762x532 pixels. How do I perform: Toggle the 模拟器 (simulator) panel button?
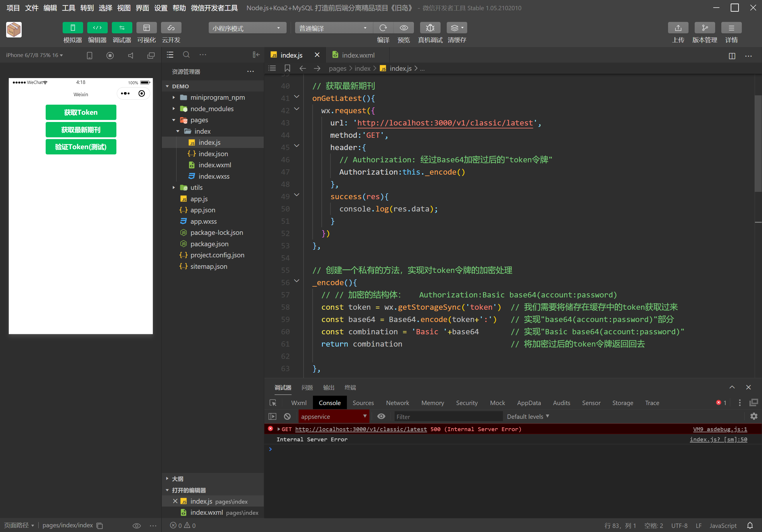click(x=73, y=28)
